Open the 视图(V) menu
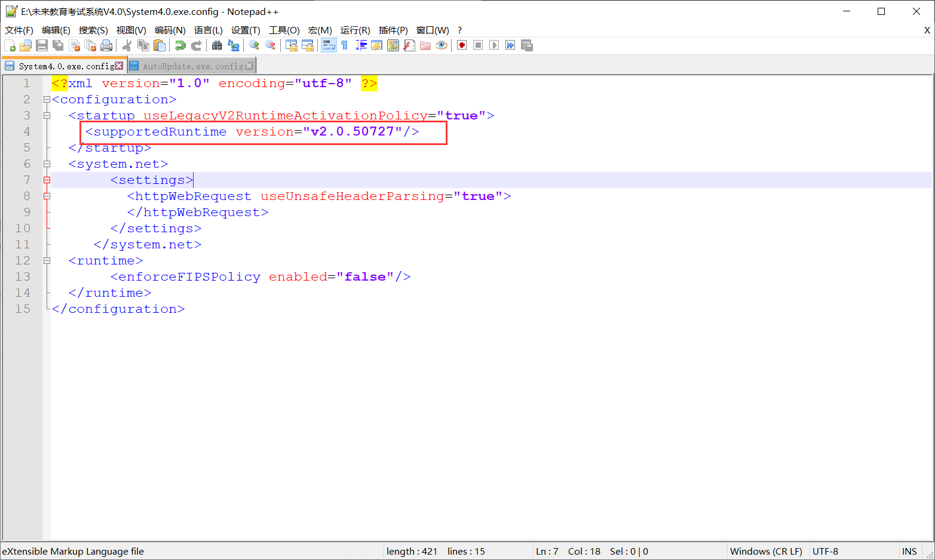935x560 pixels. coord(131,30)
